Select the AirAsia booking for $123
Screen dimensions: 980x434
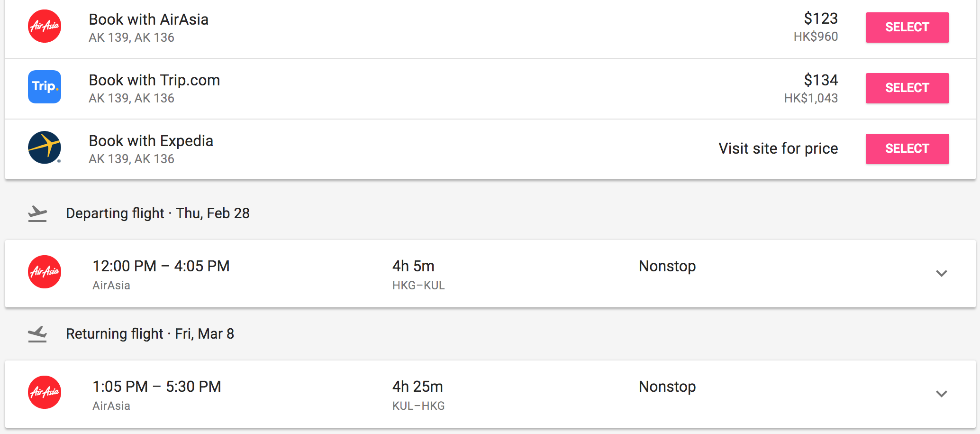point(907,28)
